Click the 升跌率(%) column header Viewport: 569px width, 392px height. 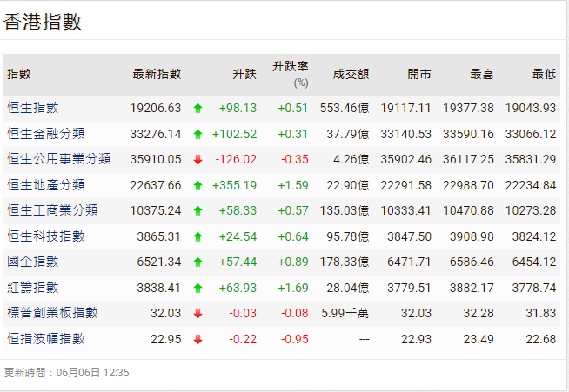[291, 74]
